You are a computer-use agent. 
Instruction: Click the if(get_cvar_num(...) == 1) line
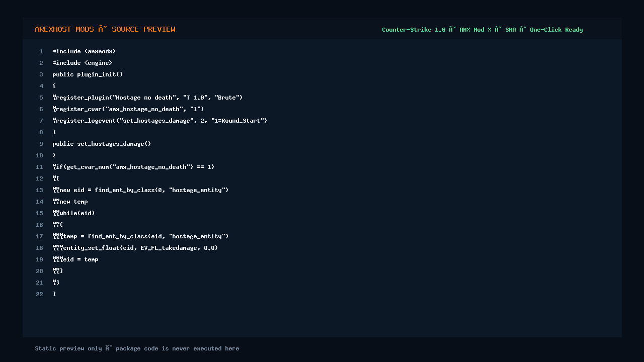[x=133, y=167]
